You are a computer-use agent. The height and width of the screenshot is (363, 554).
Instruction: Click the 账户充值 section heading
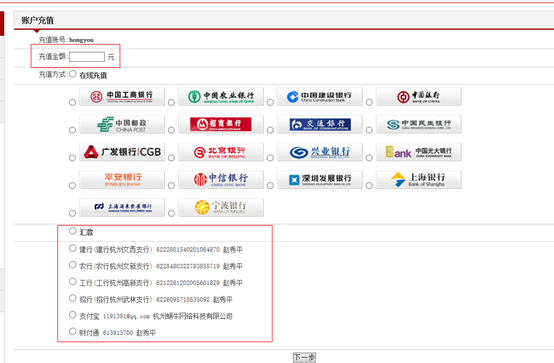[x=37, y=21]
